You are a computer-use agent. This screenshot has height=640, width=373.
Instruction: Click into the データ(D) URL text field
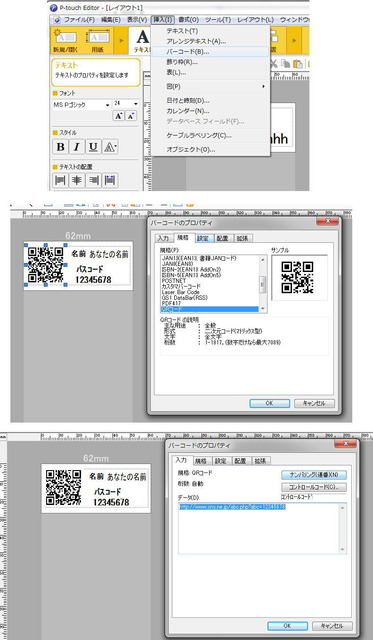262,528
